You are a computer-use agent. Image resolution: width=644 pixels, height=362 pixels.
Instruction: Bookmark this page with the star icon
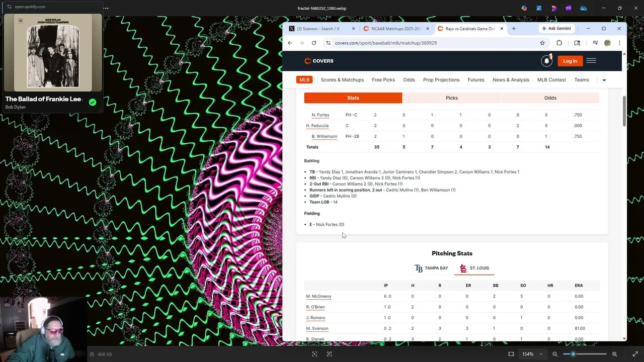(542, 43)
